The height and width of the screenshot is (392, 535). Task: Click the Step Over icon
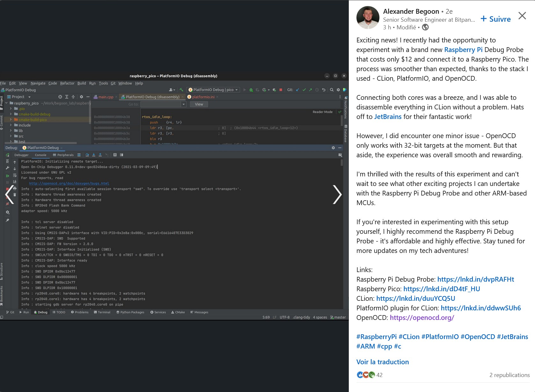tap(87, 155)
